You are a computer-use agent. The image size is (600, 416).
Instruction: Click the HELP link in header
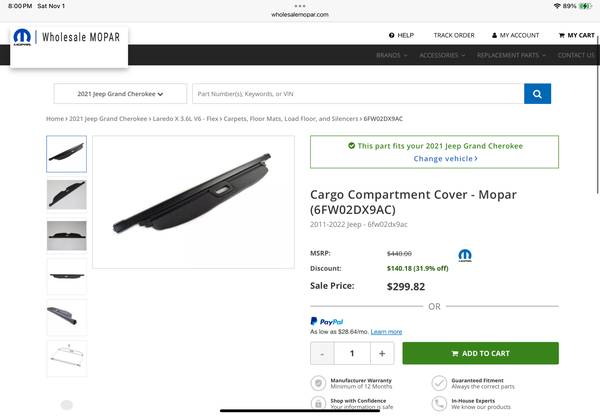pyautogui.click(x=401, y=35)
